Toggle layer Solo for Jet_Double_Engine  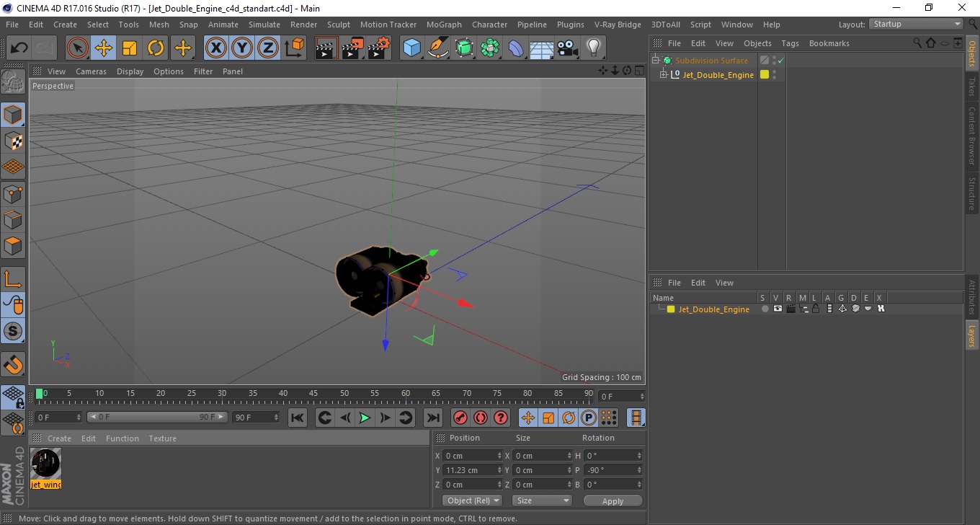coord(765,309)
